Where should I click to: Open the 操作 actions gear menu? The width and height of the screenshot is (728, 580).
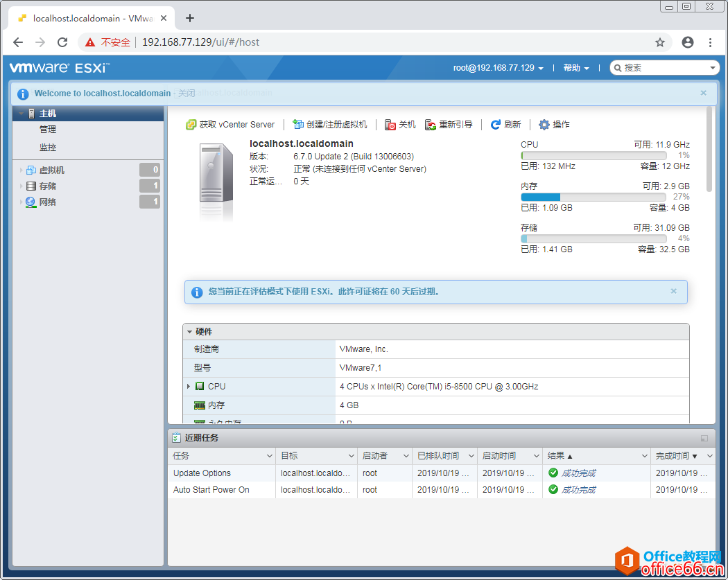(554, 124)
